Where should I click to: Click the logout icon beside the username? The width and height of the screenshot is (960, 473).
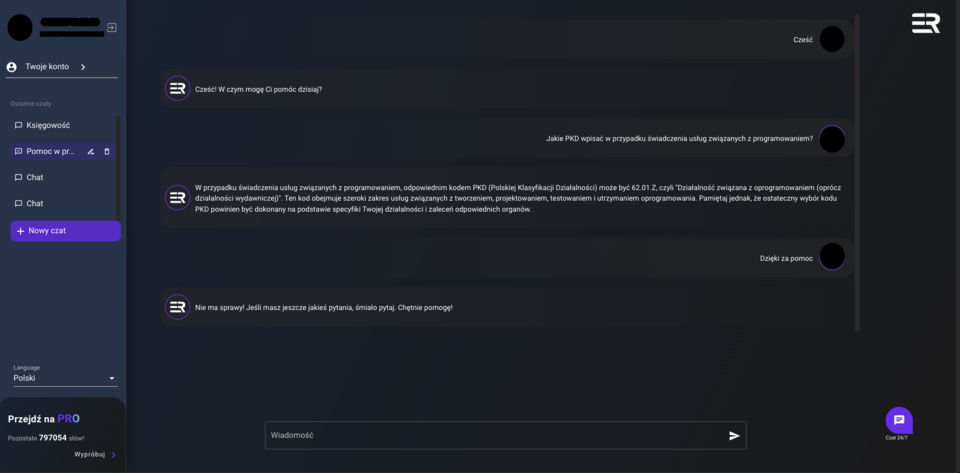click(x=111, y=28)
